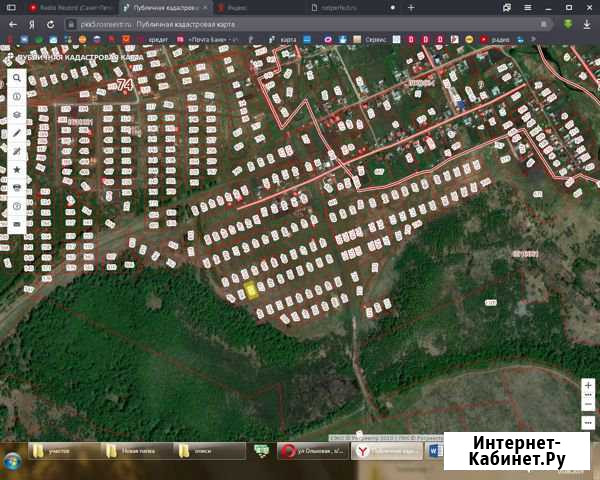Viewport: 600px width, 480px height.
Task: Open the список folder in taskbar
Action: point(210,451)
